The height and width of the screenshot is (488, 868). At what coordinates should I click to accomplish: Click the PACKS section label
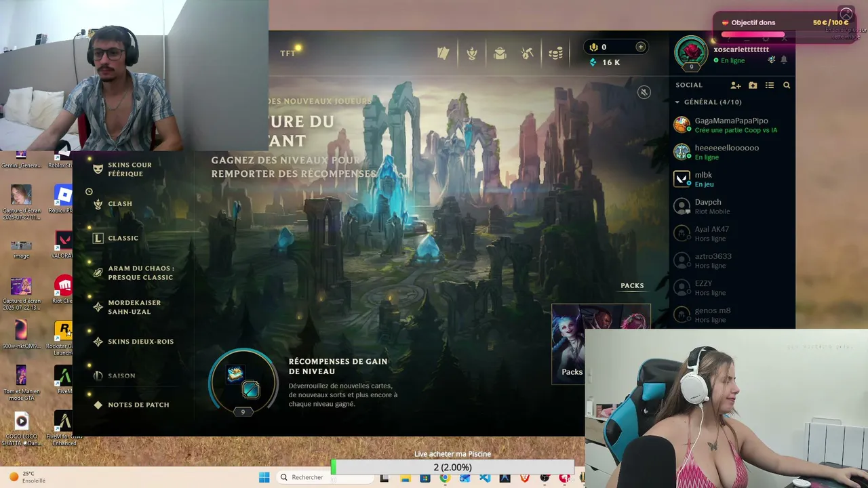[632, 285]
